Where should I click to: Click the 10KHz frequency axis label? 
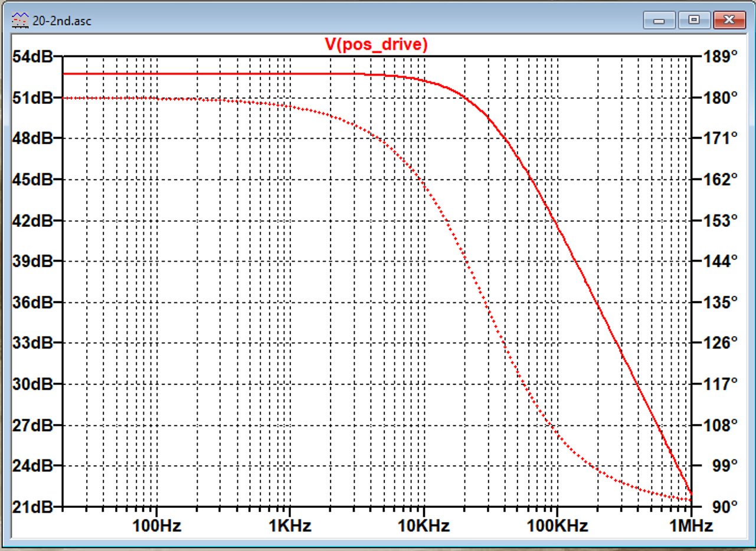click(423, 525)
